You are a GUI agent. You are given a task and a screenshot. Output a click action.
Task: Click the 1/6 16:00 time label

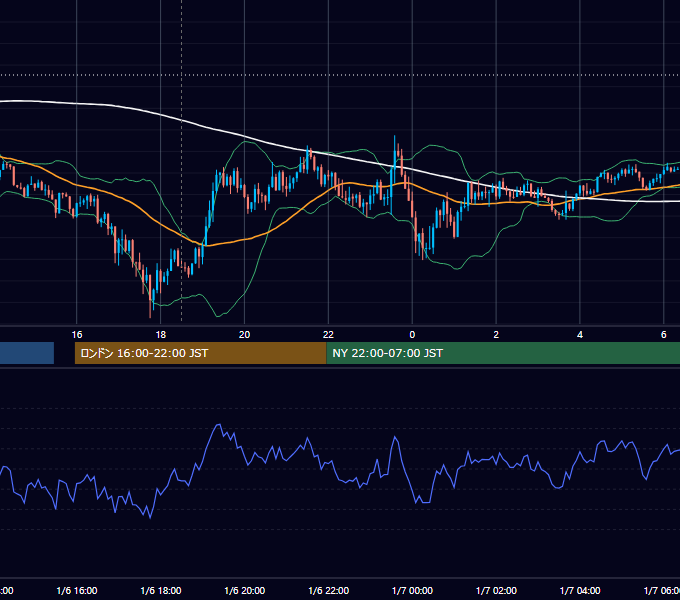tap(77, 590)
